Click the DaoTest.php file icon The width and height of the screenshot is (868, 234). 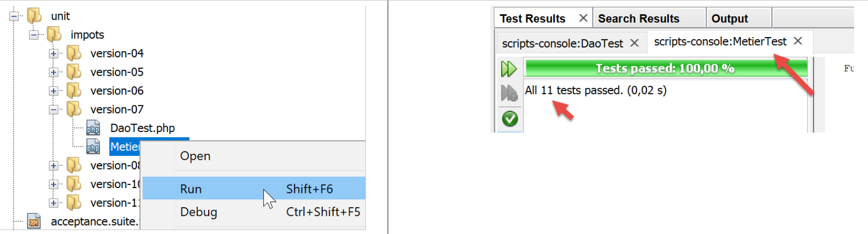pyautogui.click(x=93, y=128)
